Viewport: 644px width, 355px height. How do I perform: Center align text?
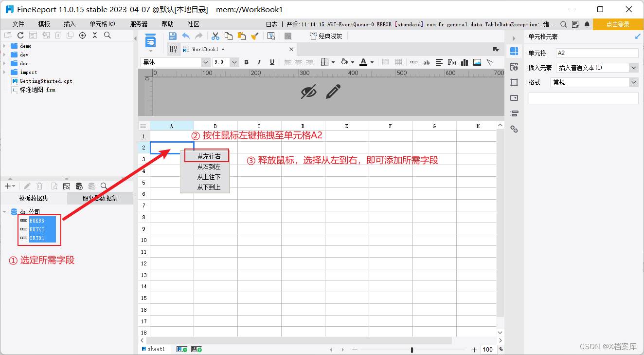(x=299, y=62)
